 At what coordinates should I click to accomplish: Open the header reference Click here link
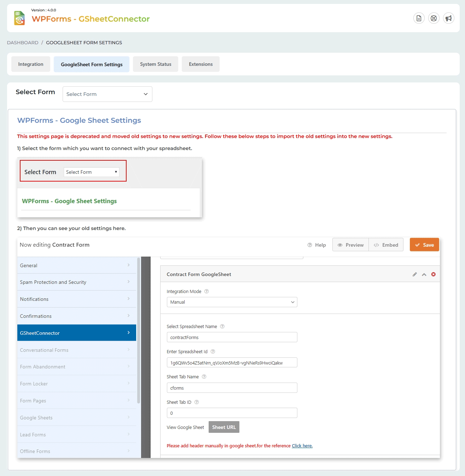pyautogui.click(x=302, y=446)
